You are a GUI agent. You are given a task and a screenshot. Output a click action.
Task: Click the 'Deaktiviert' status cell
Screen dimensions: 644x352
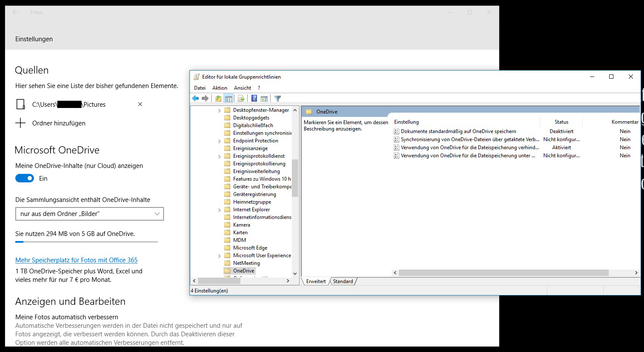click(561, 131)
